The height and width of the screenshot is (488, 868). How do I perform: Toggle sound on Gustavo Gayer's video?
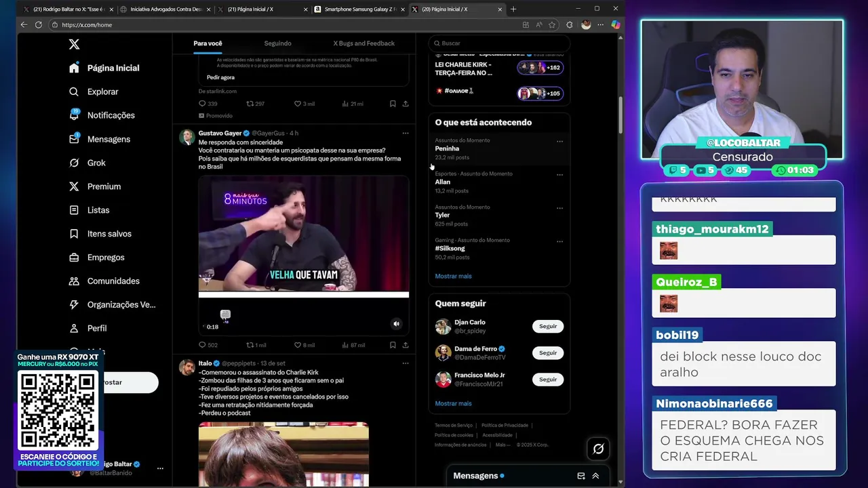(x=397, y=324)
